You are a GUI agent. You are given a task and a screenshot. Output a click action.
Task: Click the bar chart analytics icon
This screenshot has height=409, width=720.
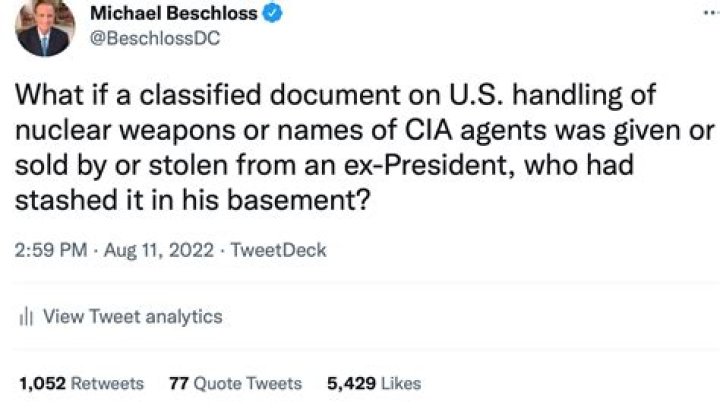coord(26,316)
